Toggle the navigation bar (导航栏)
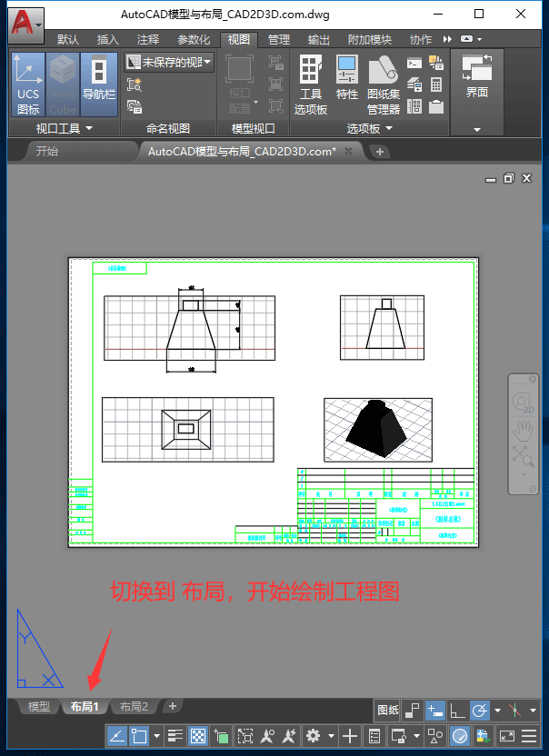 99,85
